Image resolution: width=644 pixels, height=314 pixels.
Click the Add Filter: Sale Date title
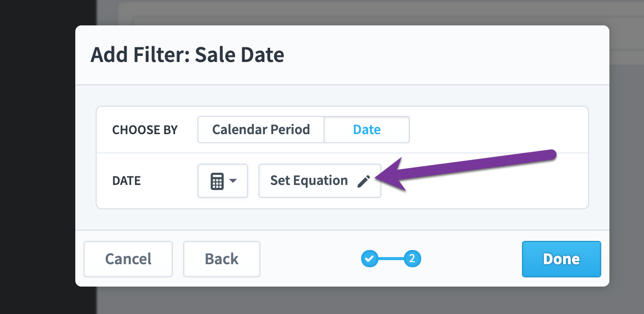coord(187,55)
